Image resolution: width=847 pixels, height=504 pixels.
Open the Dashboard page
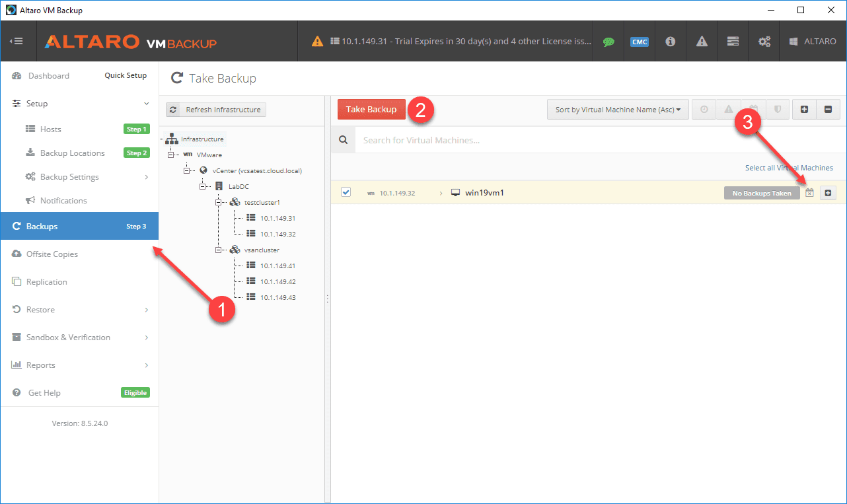49,76
